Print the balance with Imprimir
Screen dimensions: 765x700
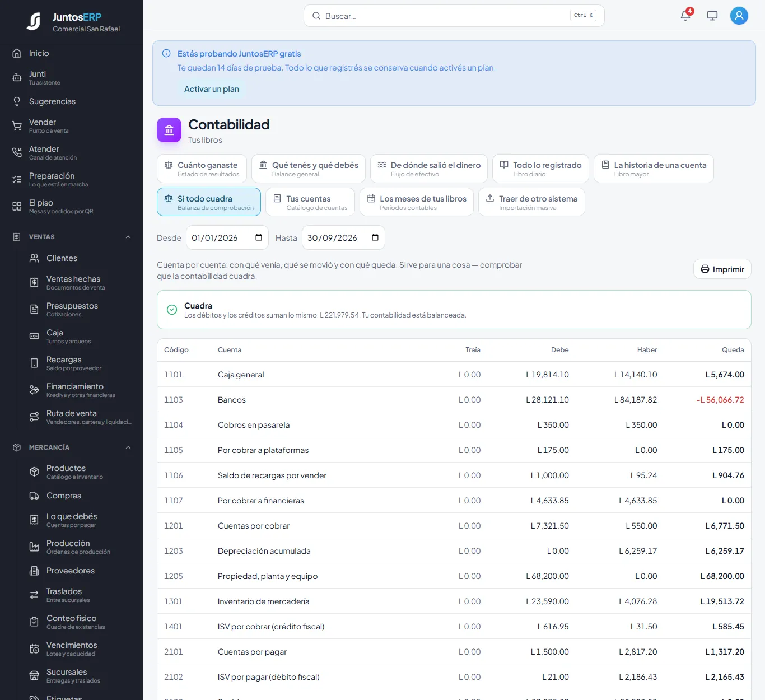pyautogui.click(x=722, y=269)
